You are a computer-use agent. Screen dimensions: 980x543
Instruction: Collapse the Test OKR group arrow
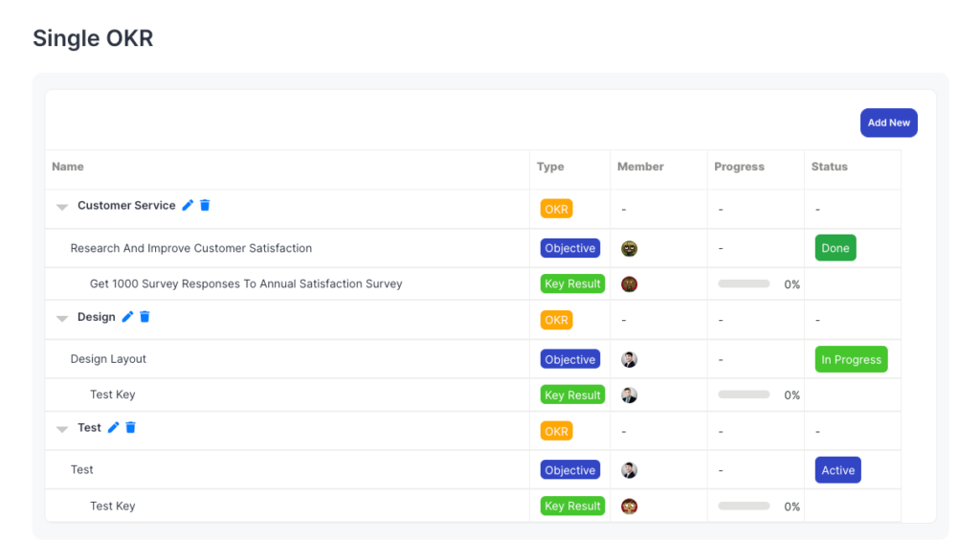(62, 429)
